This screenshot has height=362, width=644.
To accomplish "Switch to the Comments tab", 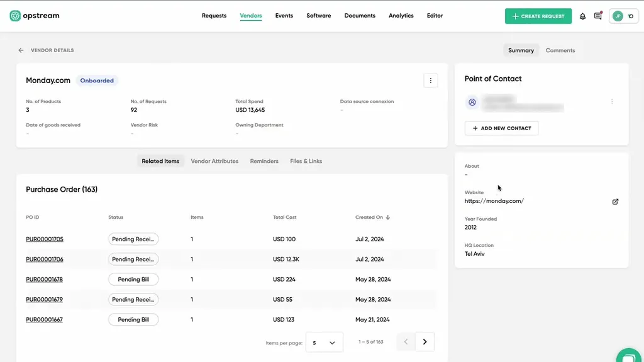I will click(x=560, y=50).
